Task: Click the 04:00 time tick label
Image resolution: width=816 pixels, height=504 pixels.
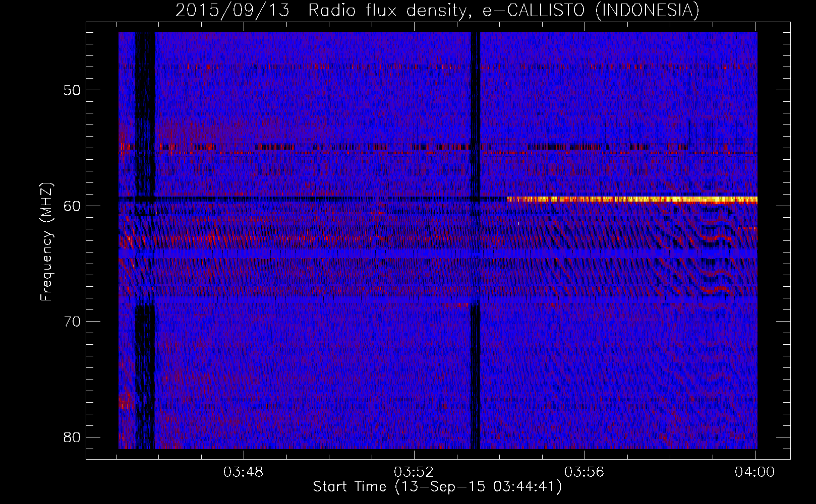Action: (755, 472)
